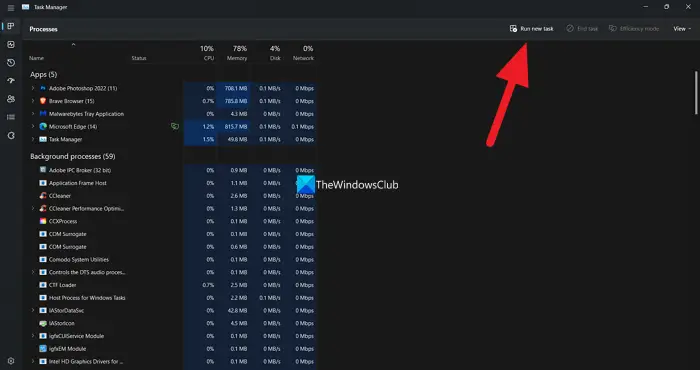
Task: Click Photoshop's 708.1 MB memory cell
Action: [x=236, y=88]
